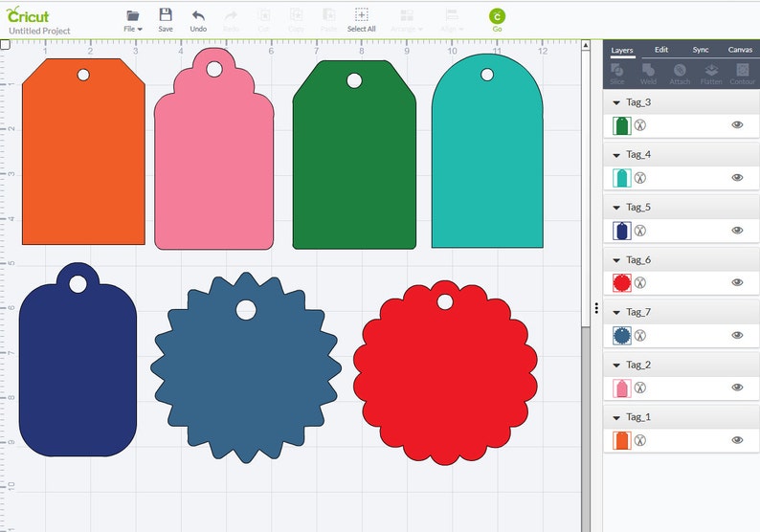Collapse the Tag_6 layer group
The image size is (760, 532).
[x=616, y=260]
